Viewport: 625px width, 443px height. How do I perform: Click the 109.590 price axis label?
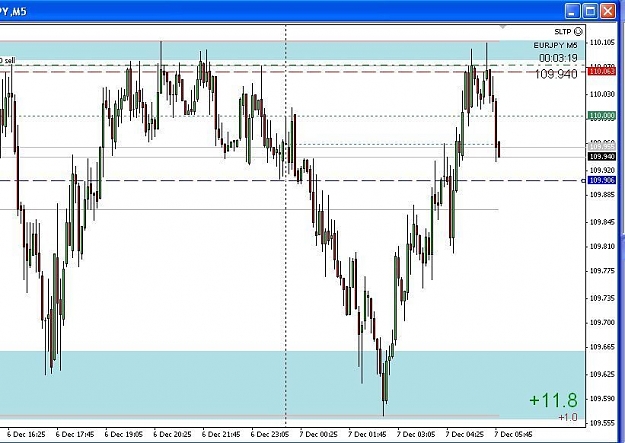coord(602,398)
